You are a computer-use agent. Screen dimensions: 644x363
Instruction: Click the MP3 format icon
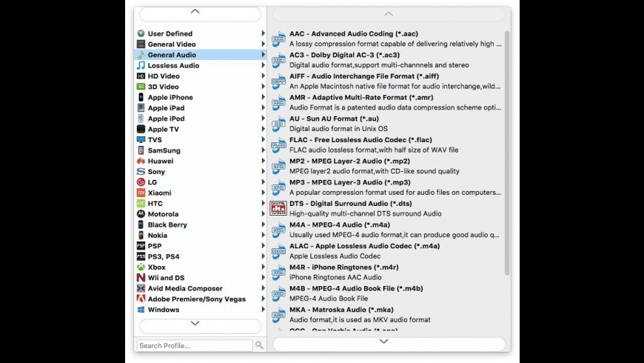(278, 187)
